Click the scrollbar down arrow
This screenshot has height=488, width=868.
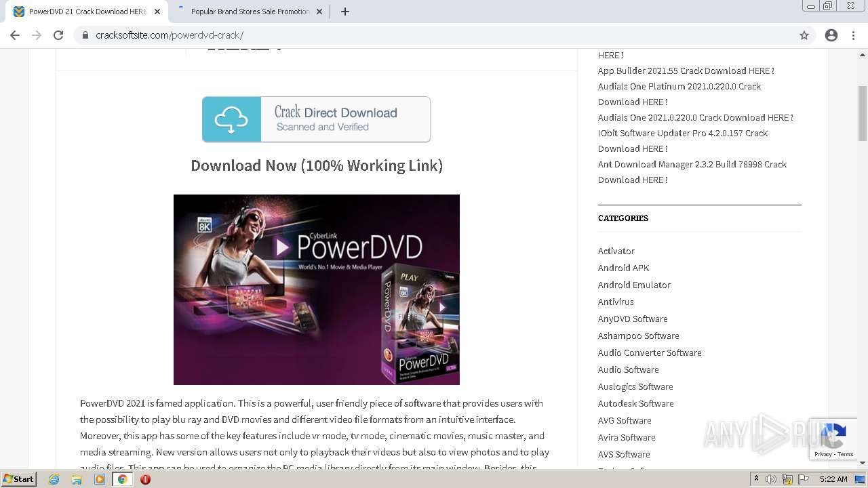[863, 463]
